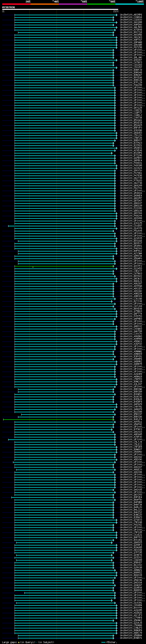
Task: Select the UniRef100_Q4PMB3 label
Action: coord(131,319)
